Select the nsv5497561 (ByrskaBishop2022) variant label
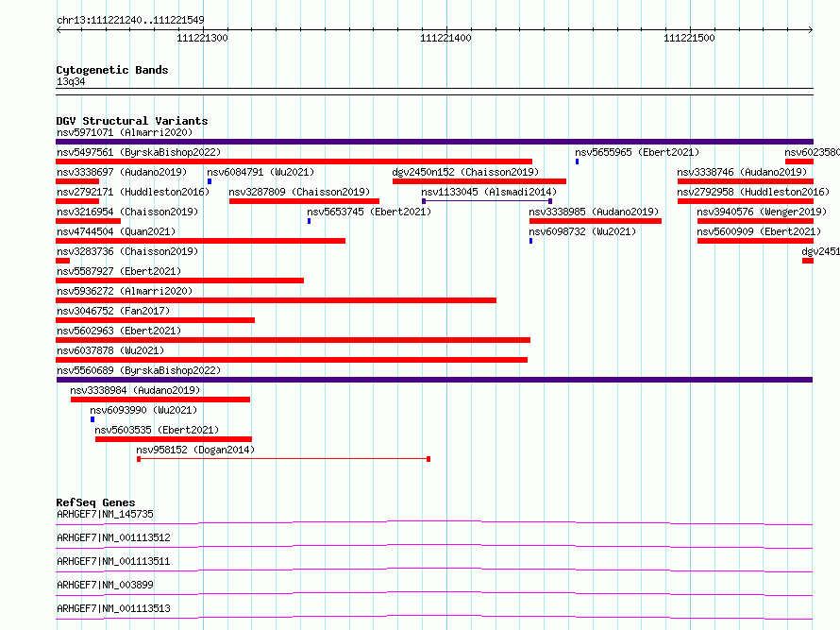 pos(139,152)
